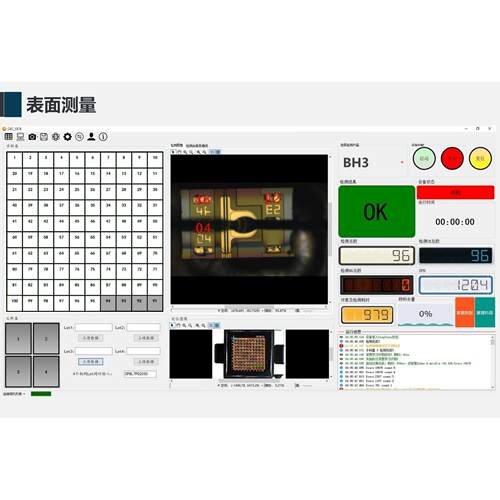500x500 pixels.
Task: Click the log panel vertical scrollbar
Action: tap(492, 362)
